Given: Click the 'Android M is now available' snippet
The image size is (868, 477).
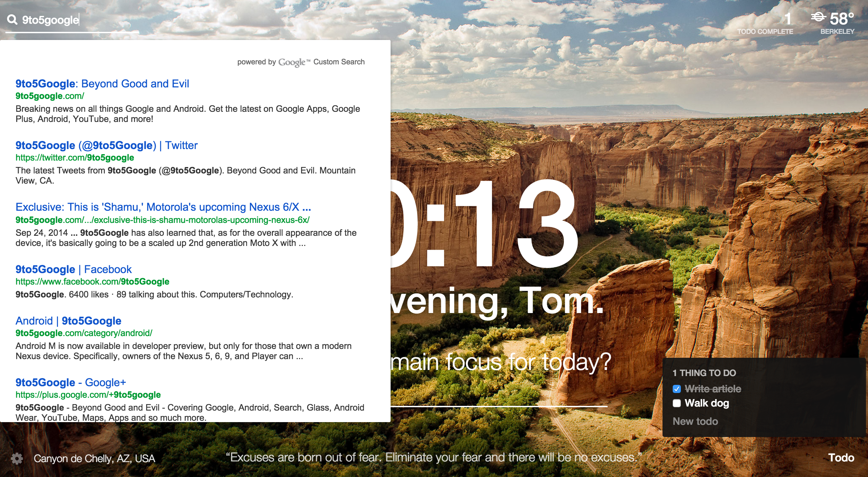Looking at the screenshot, I should tap(183, 351).
